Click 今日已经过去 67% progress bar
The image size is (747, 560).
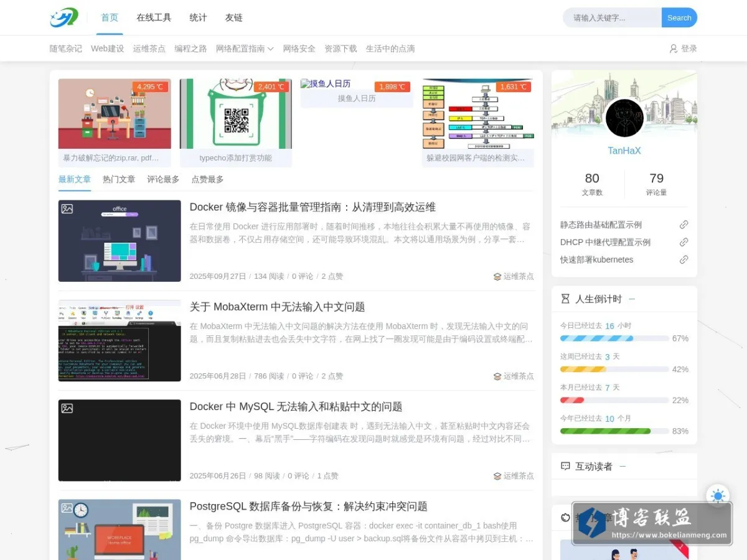pos(614,338)
